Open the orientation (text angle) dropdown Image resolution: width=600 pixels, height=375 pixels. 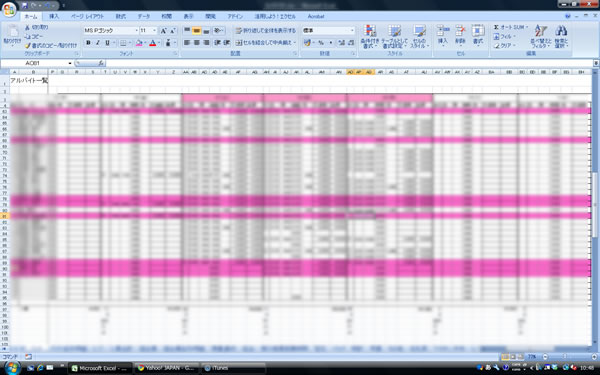coord(218,31)
